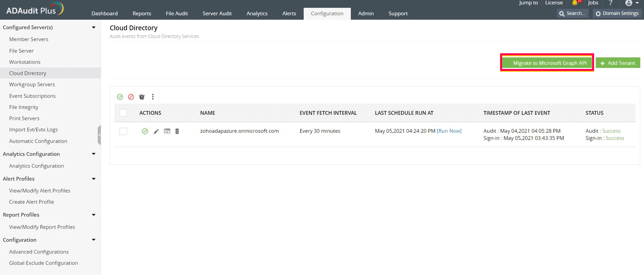
Task: Open File Integrity in sidebar
Action: [x=24, y=107]
